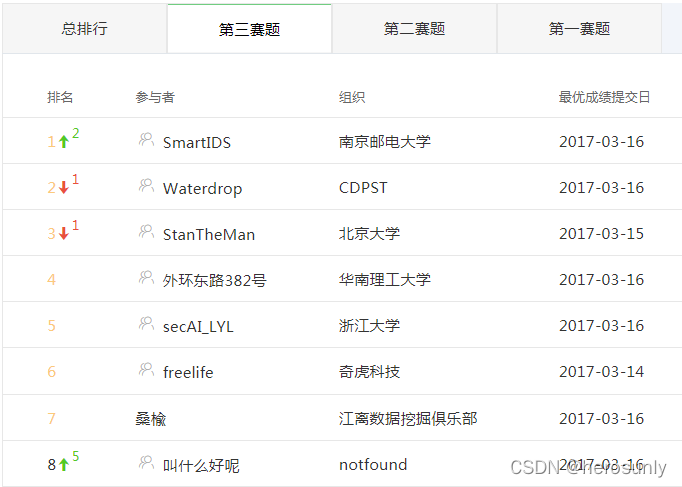
Task: Click organization CDPST
Action: pos(363,188)
